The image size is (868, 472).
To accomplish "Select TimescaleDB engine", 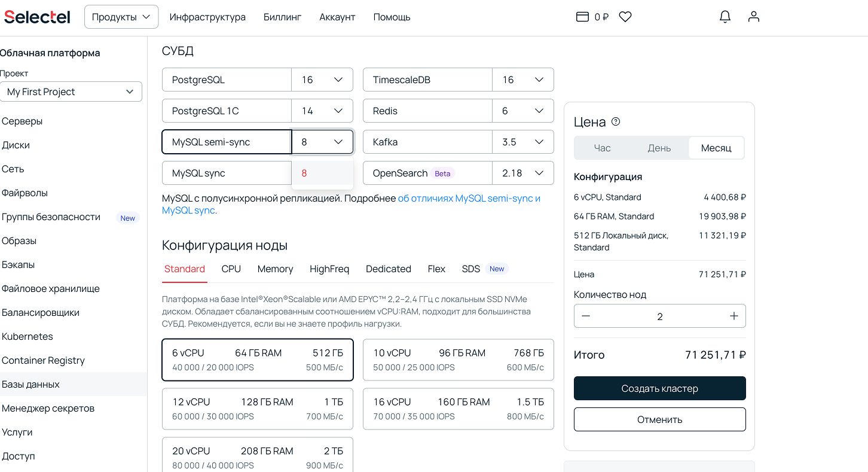I will coord(427,80).
